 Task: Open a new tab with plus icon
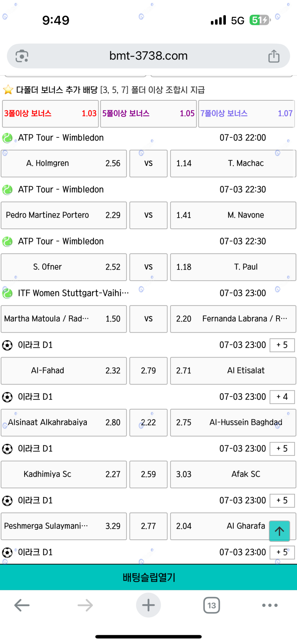tap(148, 605)
